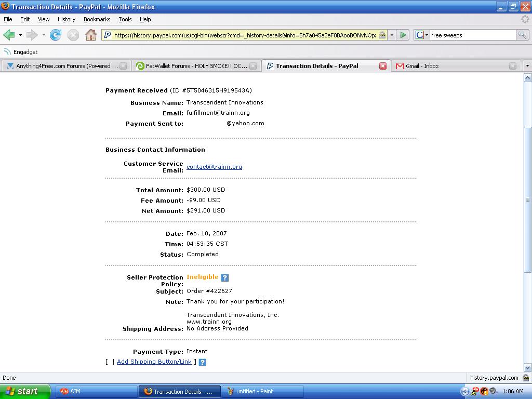Screen dimensions: 532x399
Task: Switch to Anything4Free.com Forums tab
Action: click(66, 66)
